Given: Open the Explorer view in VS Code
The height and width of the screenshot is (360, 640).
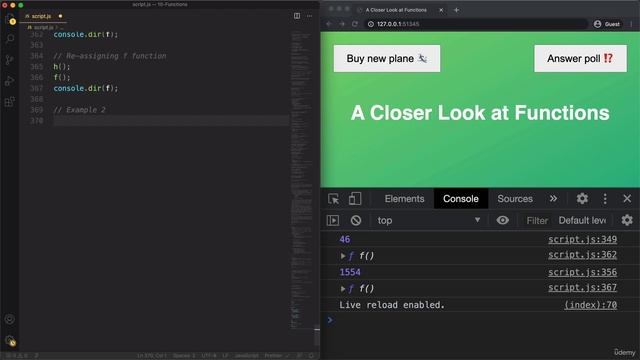Looking at the screenshot, I should coord(10,19).
